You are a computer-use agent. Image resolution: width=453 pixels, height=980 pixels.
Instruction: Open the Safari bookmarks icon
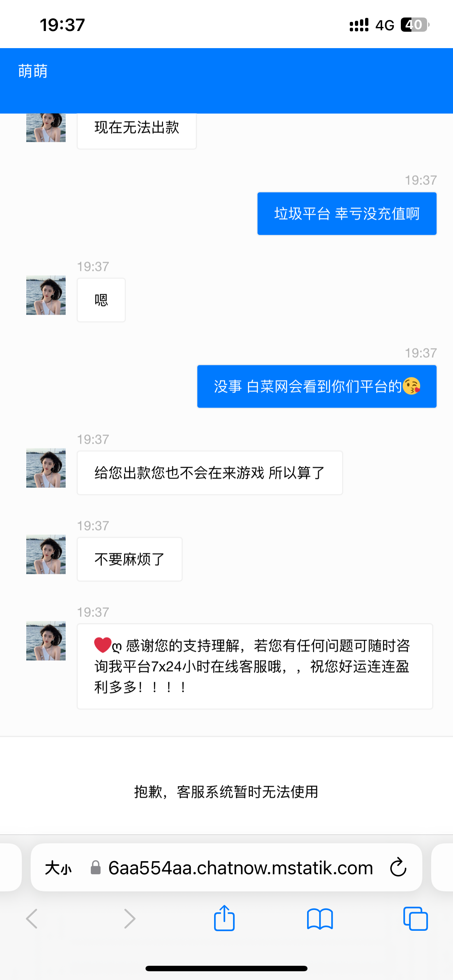pyautogui.click(x=320, y=919)
